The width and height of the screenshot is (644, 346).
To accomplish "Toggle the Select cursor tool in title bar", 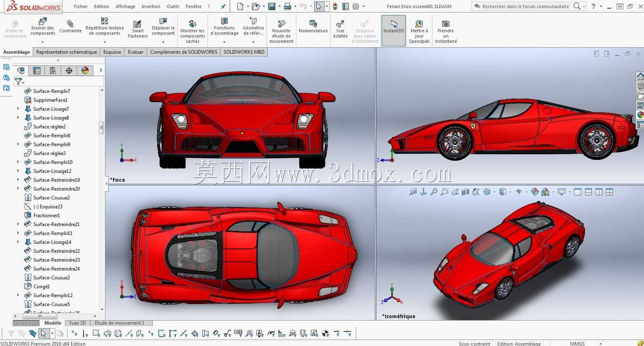I will coord(319,6).
